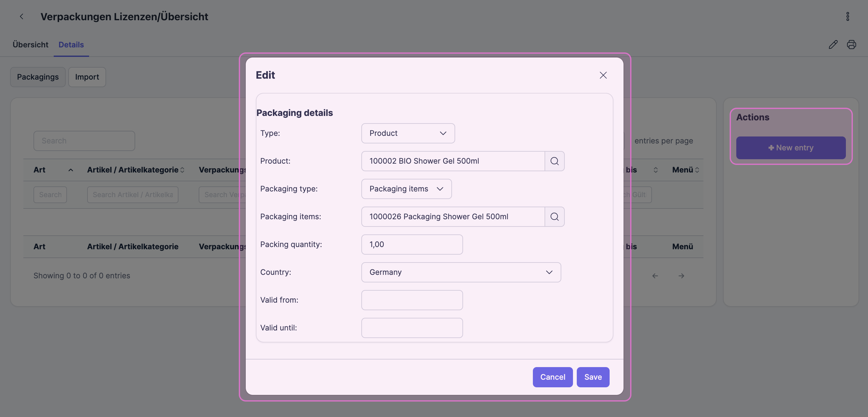This screenshot has height=417, width=868.
Task: Open the Country dropdown showing Germany
Action: (461, 272)
